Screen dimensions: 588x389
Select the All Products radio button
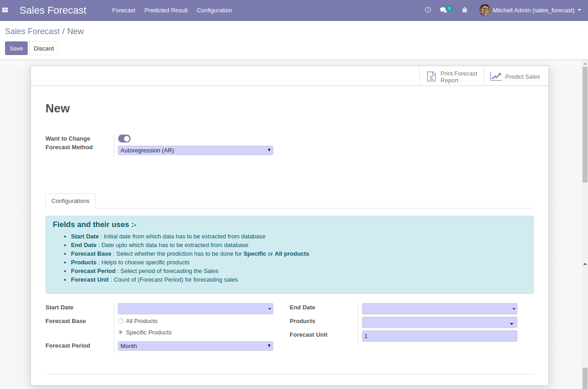[121, 321]
